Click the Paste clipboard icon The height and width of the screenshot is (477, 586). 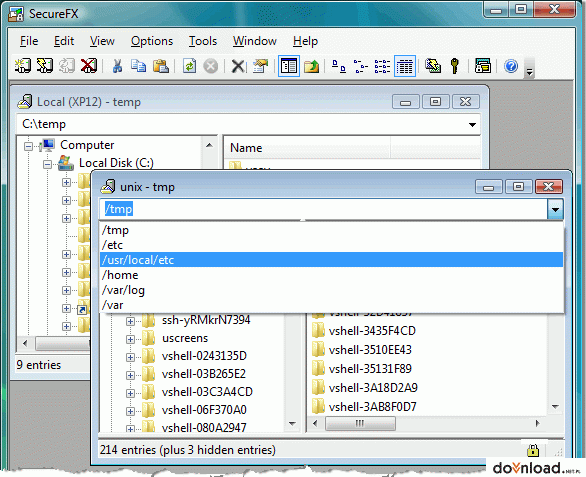[x=161, y=66]
